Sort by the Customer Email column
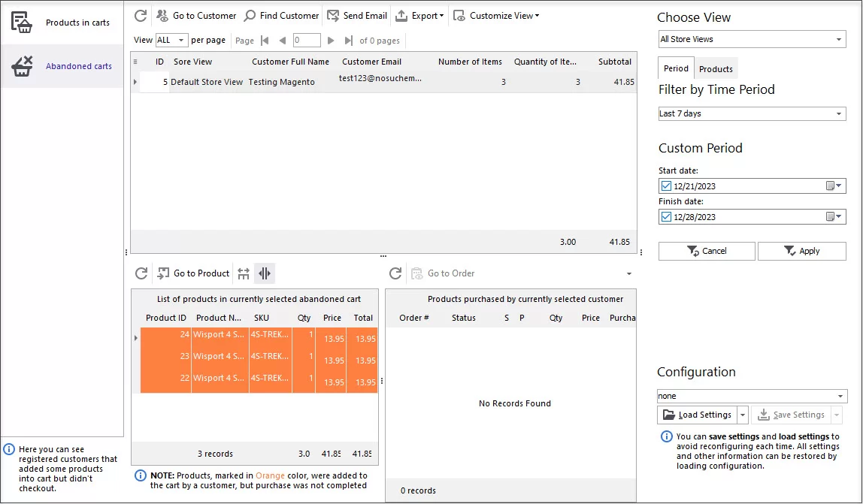This screenshot has height=504, width=863. [371, 62]
